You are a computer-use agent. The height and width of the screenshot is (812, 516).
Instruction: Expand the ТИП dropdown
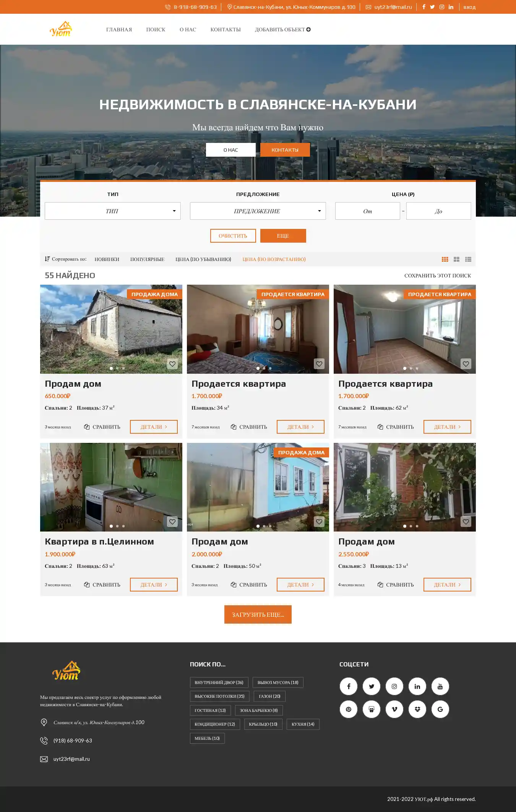click(x=113, y=211)
